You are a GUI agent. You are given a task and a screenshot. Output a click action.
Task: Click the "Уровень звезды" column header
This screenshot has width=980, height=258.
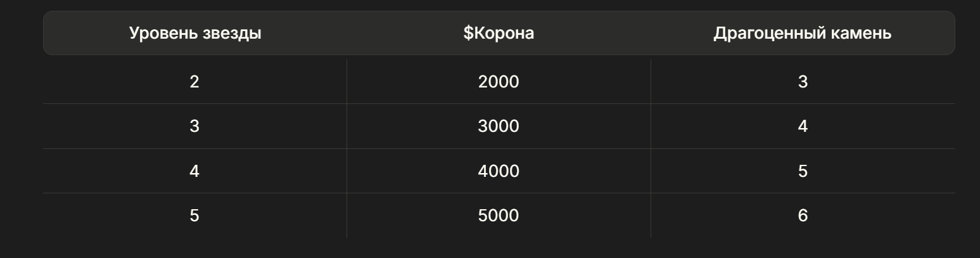point(195,34)
